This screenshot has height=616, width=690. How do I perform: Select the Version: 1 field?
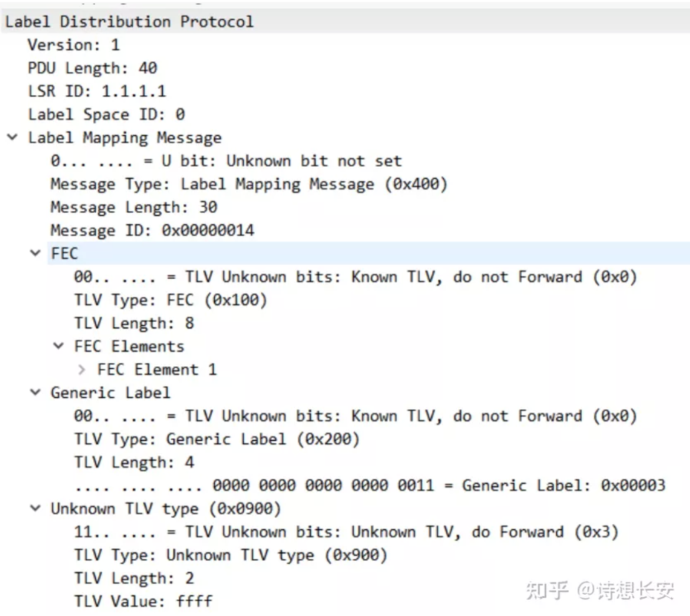(x=73, y=45)
